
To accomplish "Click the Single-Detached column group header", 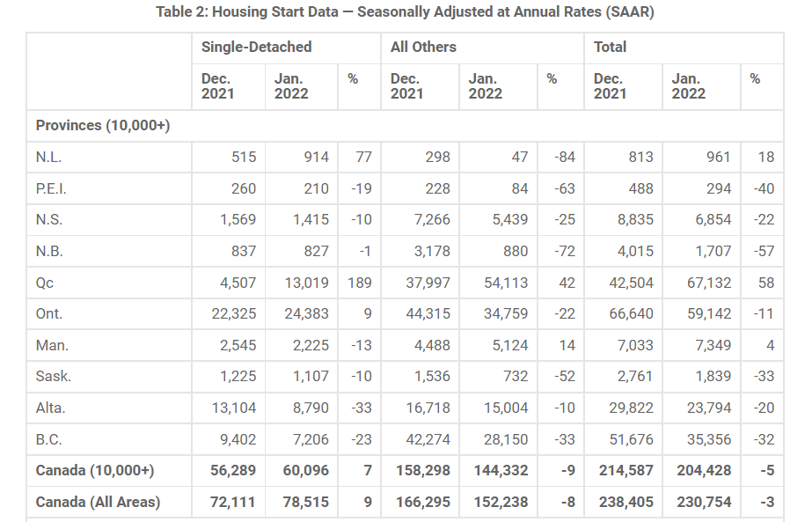I will tap(256, 48).
